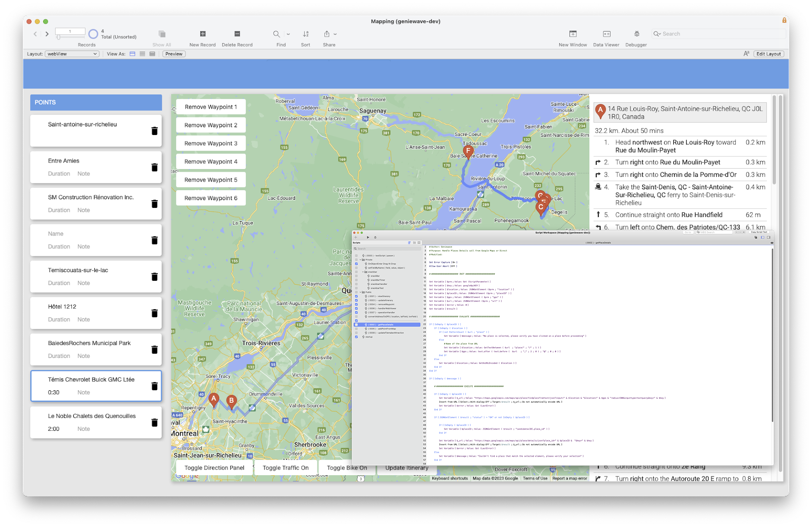Toggle checkbox for startup script

[x=356, y=337]
